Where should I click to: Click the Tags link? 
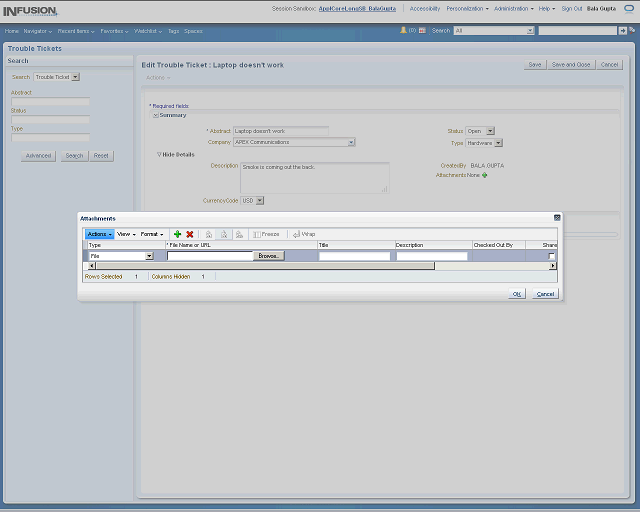coord(173,31)
